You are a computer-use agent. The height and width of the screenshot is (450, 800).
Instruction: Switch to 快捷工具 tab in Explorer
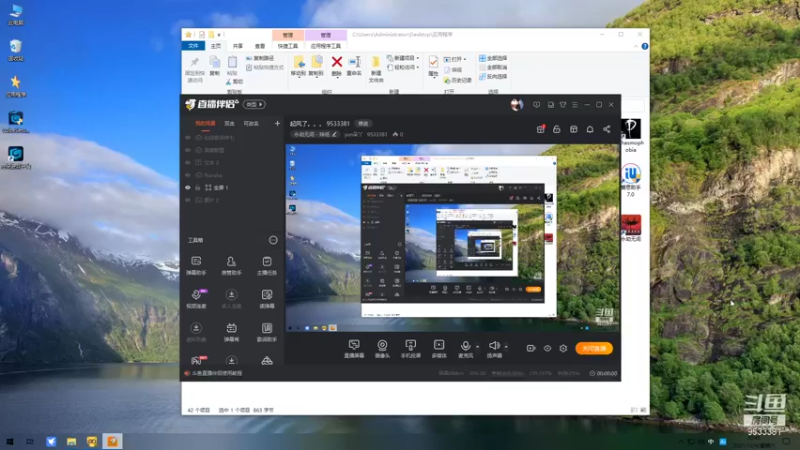(288, 46)
